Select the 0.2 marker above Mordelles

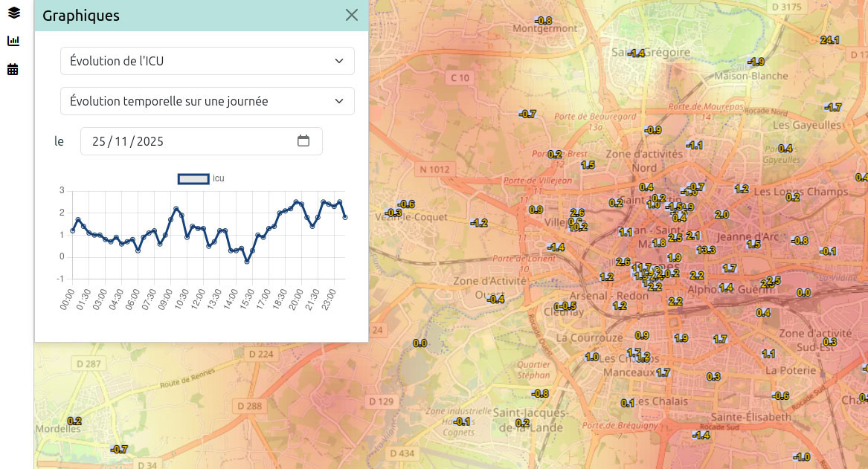(x=74, y=421)
